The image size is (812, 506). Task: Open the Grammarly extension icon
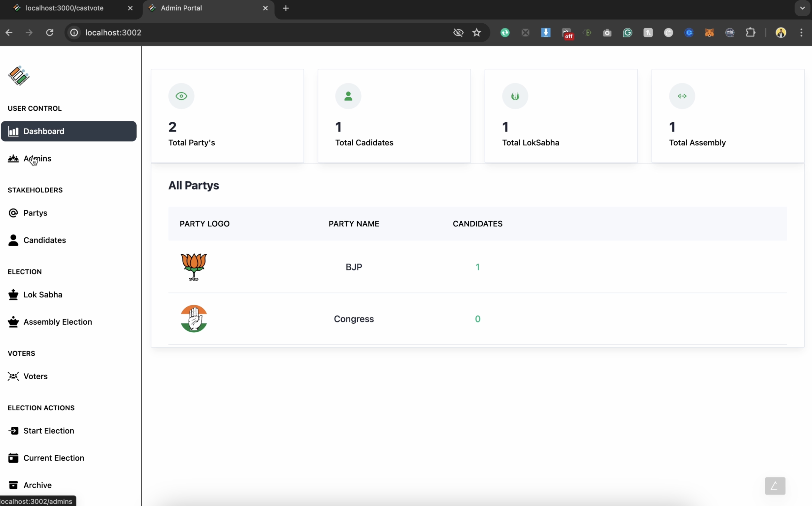click(x=628, y=32)
